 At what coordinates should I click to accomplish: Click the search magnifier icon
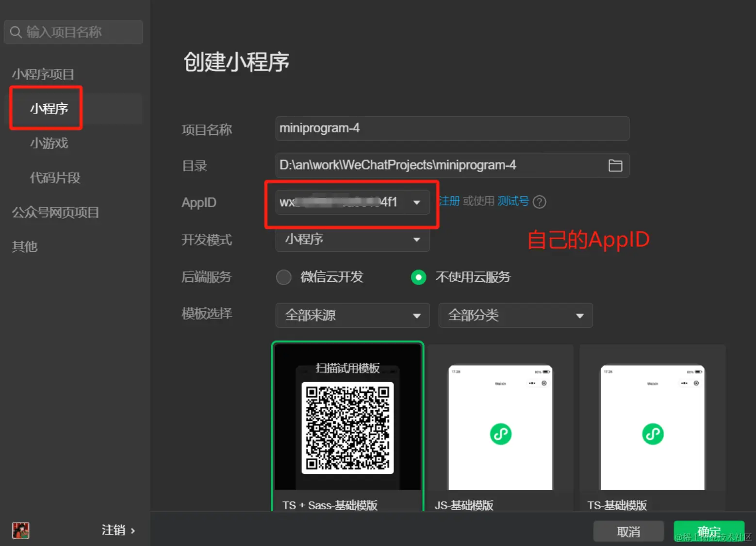(16, 32)
